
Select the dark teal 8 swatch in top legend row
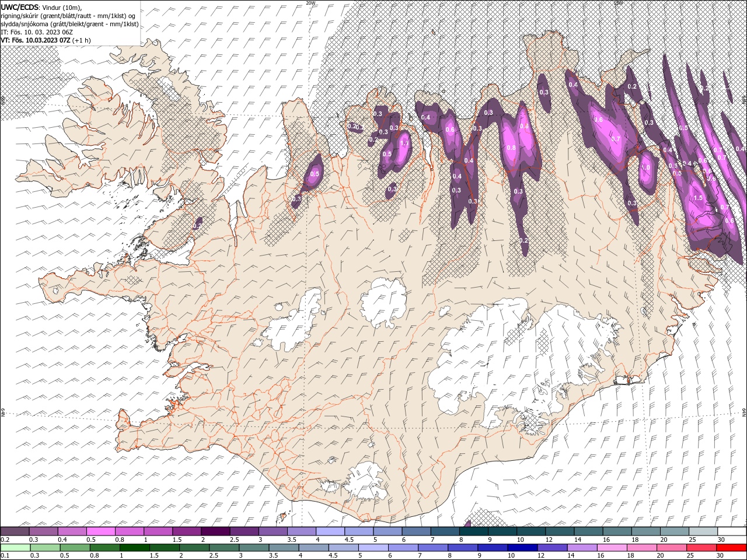(x=473, y=531)
